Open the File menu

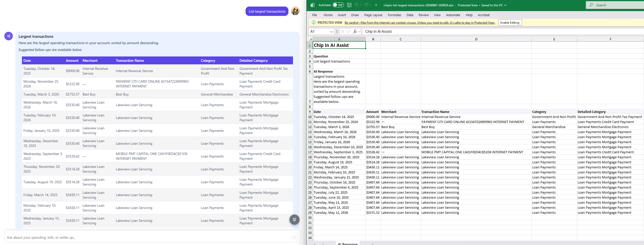(x=314, y=15)
